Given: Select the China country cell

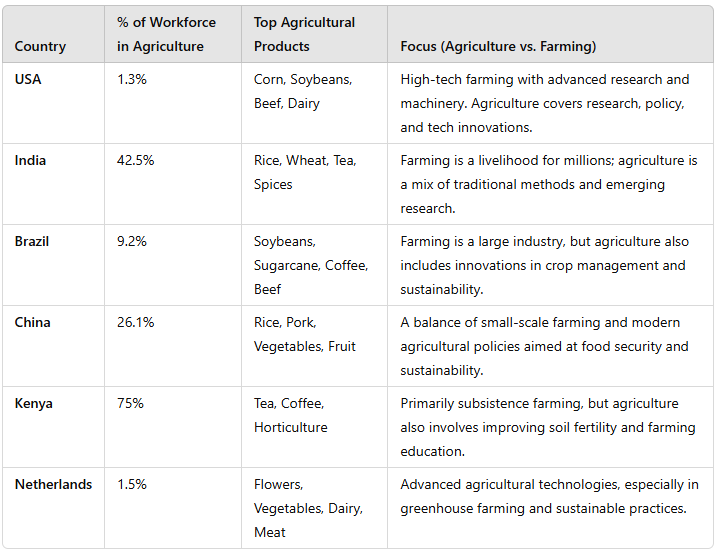Looking at the screenshot, I should [x=32, y=322].
